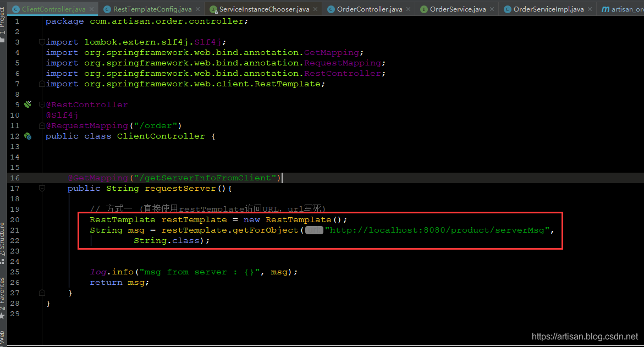The width and height of the screenshot is (644, 347).
Task: Toggle the annotation fold marker at @RestController
Action: pyautogui.click(x=42, y=104)
